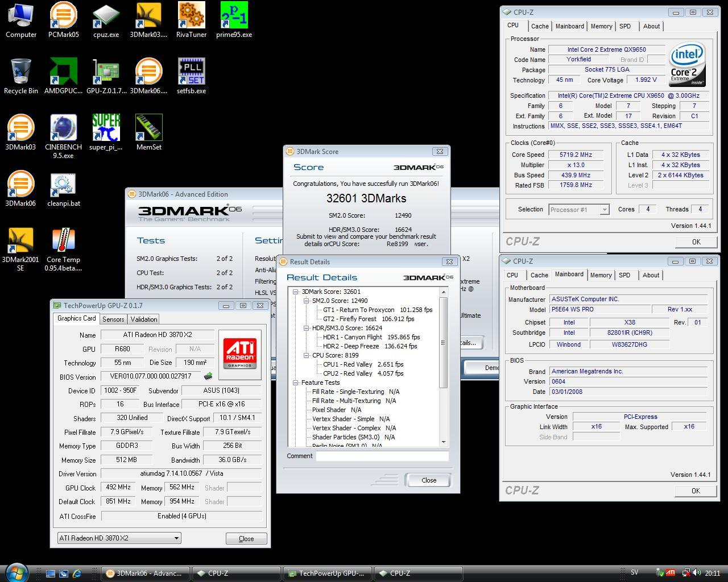Open the Computer desktop icon

21,20
